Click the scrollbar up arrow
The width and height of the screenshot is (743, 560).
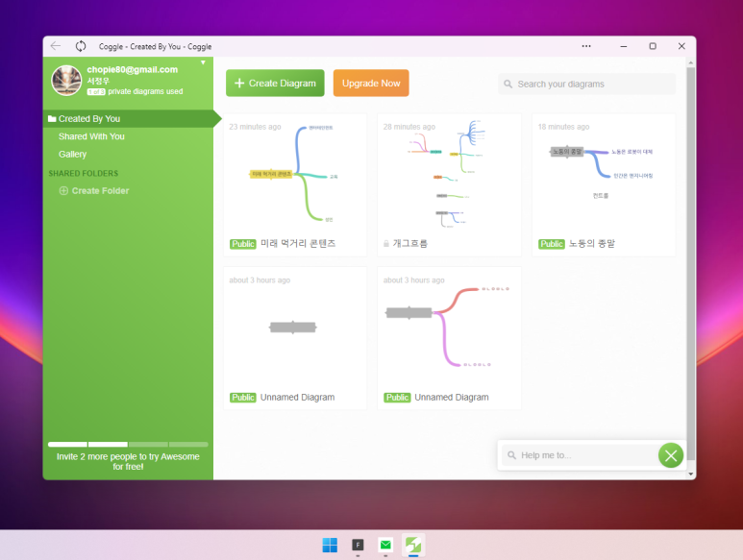click(691, 62)
